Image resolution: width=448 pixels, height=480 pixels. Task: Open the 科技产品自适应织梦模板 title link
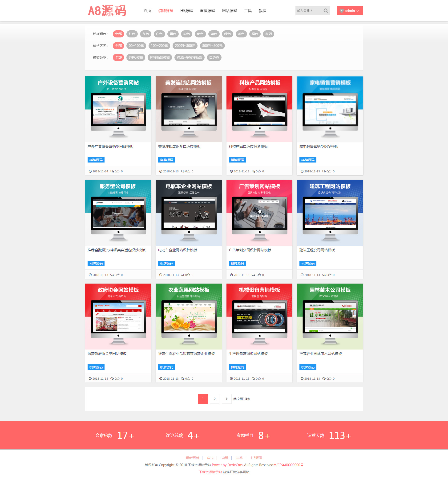248,146
